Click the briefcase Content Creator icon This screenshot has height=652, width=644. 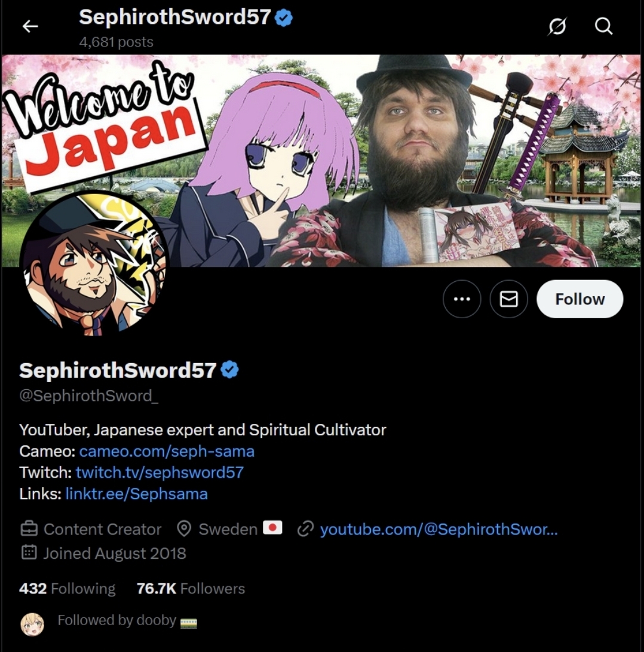[29, 529]
